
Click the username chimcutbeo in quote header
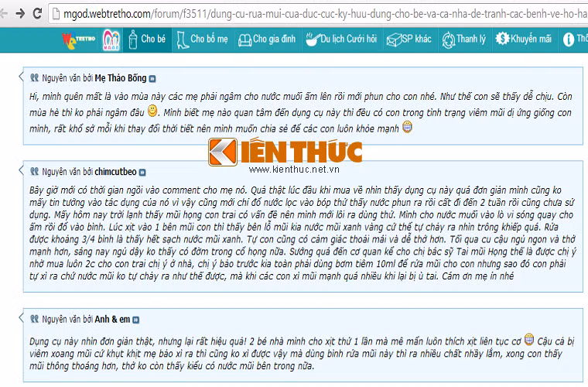click(115, 172)
